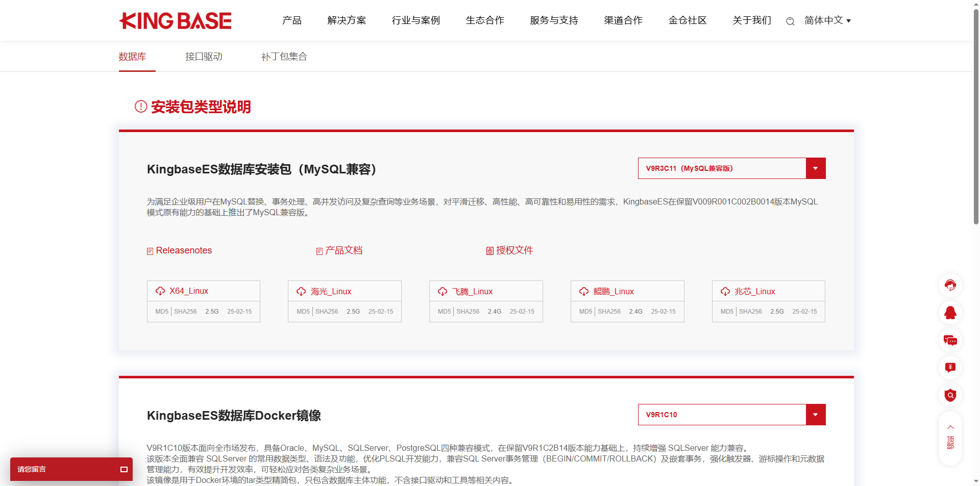View SHA256 checksum for 海光_Linux
This screenshot has width=980, height=486.
pyautogui.click(x=327, y=312)
